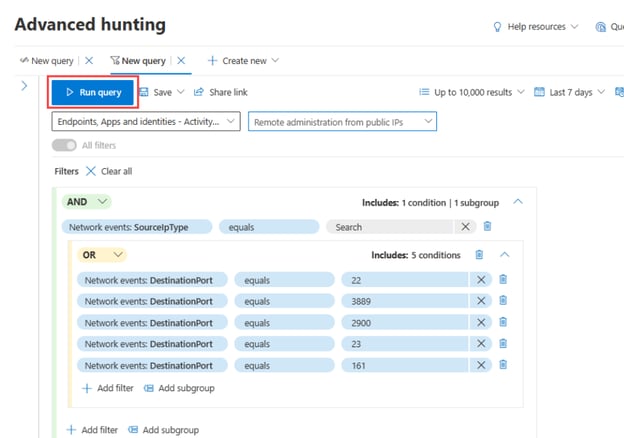
Task: Click DestinationPort field in the 161 row
Action: point(152,365)
